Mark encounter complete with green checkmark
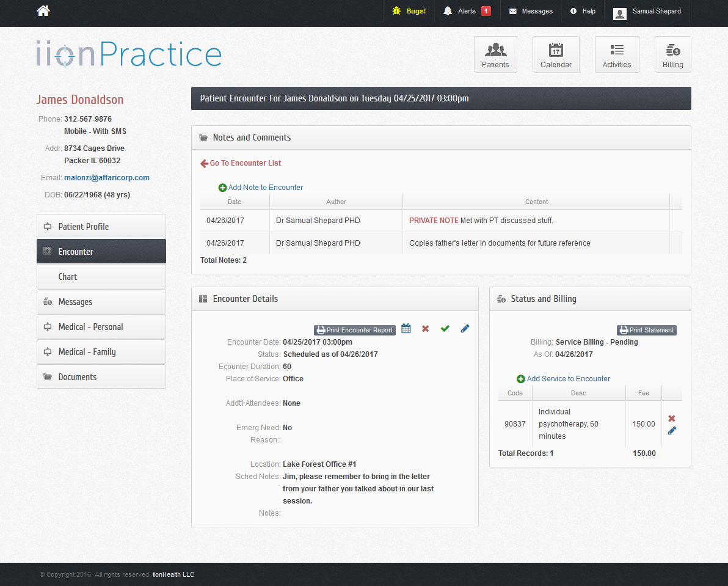 [445, 329]
